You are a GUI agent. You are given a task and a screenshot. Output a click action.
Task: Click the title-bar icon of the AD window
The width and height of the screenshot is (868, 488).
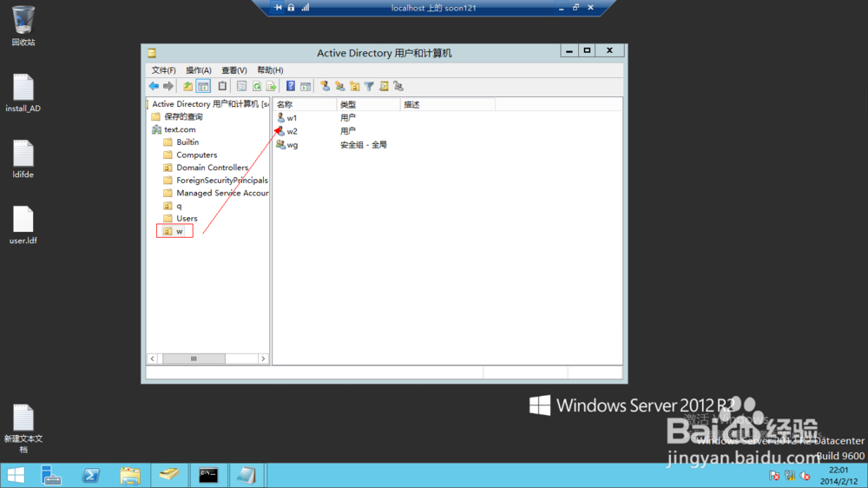coord(152,53)
